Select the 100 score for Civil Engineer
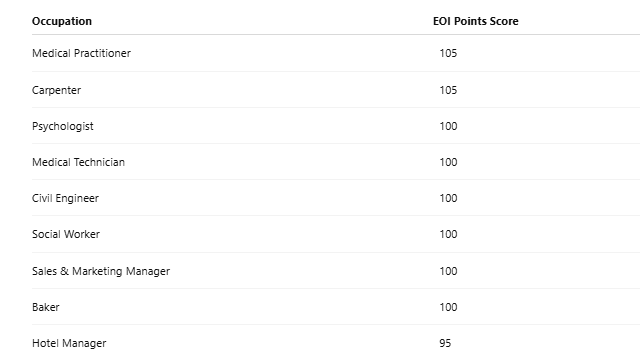This screenshot has width=640, height=362. coord(448,198)
